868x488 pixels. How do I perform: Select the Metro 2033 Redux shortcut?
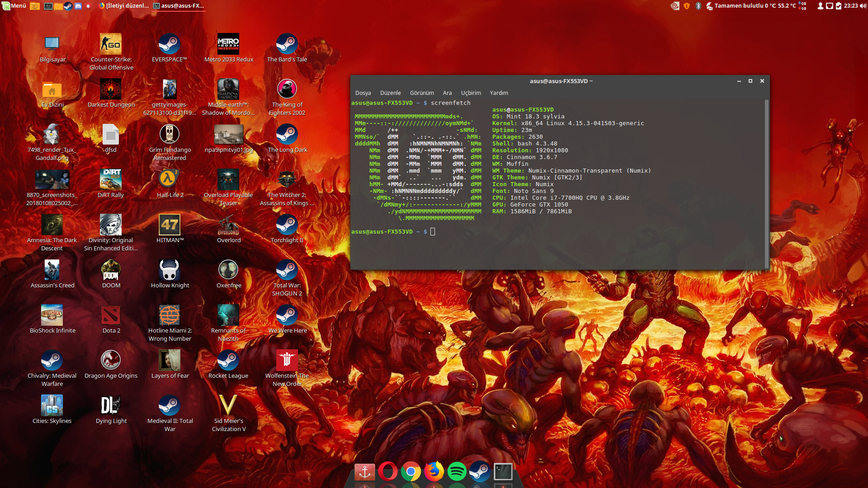point(228,48)
